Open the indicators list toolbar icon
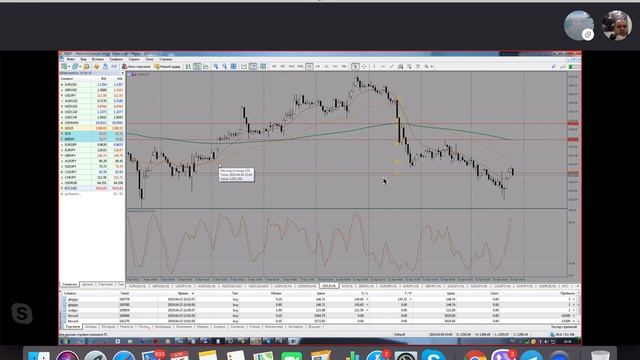This screenshot has width=640, height=360. (263, 66)
